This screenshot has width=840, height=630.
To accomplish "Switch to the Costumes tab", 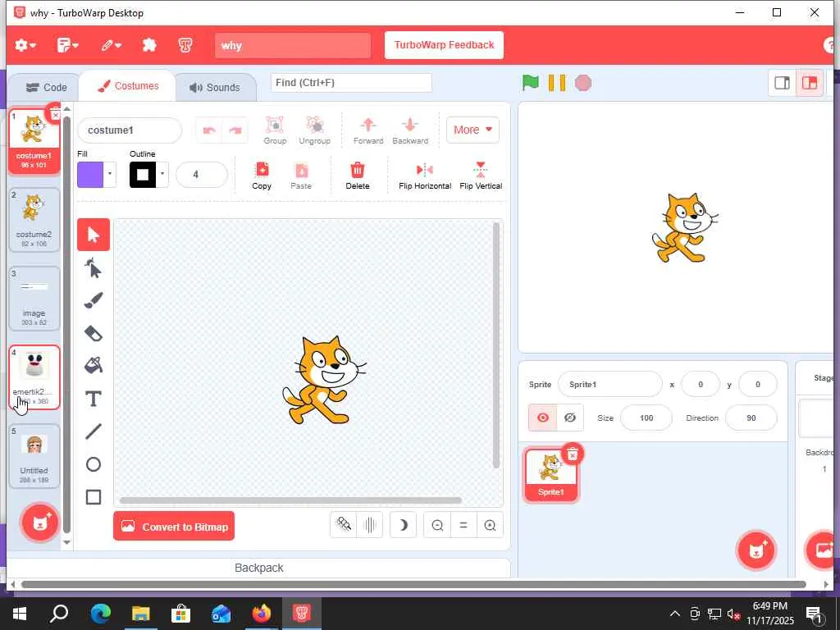I will pyautogui.click(x=127, y=86).
